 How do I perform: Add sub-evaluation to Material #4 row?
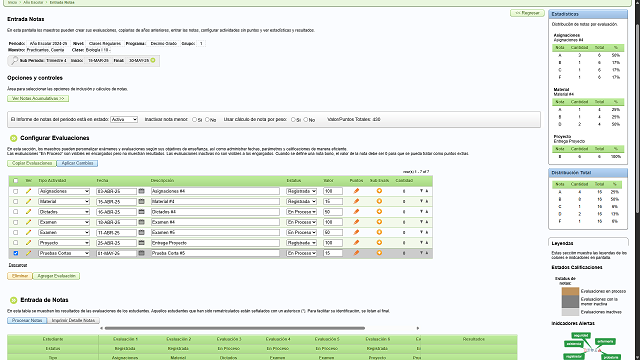[379, 201]
